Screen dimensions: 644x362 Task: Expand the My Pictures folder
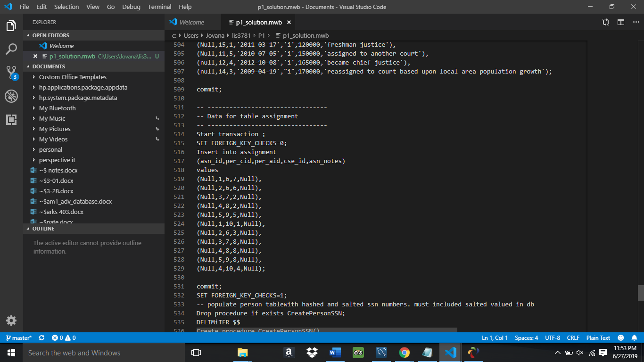pyautogui.click(x=55, y=129)
